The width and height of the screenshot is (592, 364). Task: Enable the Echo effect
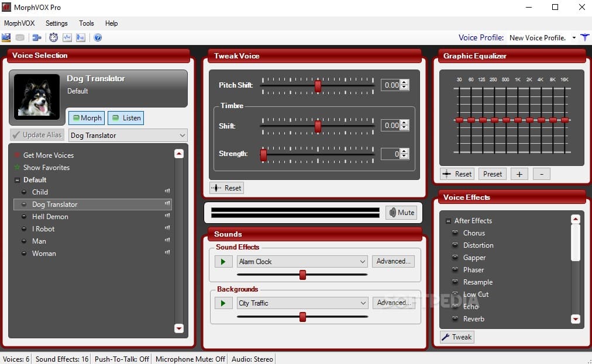pyautogui.click(x=471, y=307)
